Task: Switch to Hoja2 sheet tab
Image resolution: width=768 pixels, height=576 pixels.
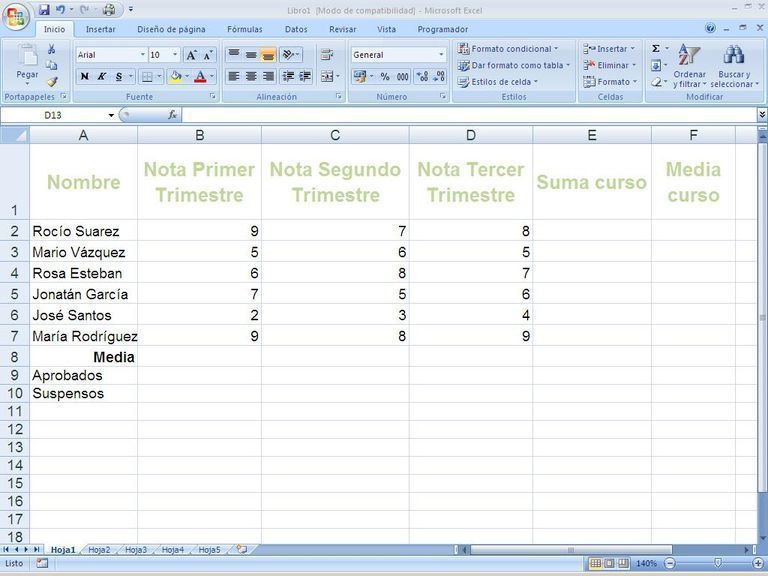Action: point(99,549)
